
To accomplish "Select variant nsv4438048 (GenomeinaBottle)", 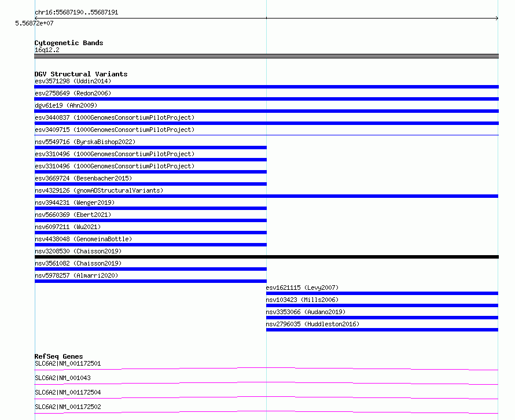I will (83, 239).
